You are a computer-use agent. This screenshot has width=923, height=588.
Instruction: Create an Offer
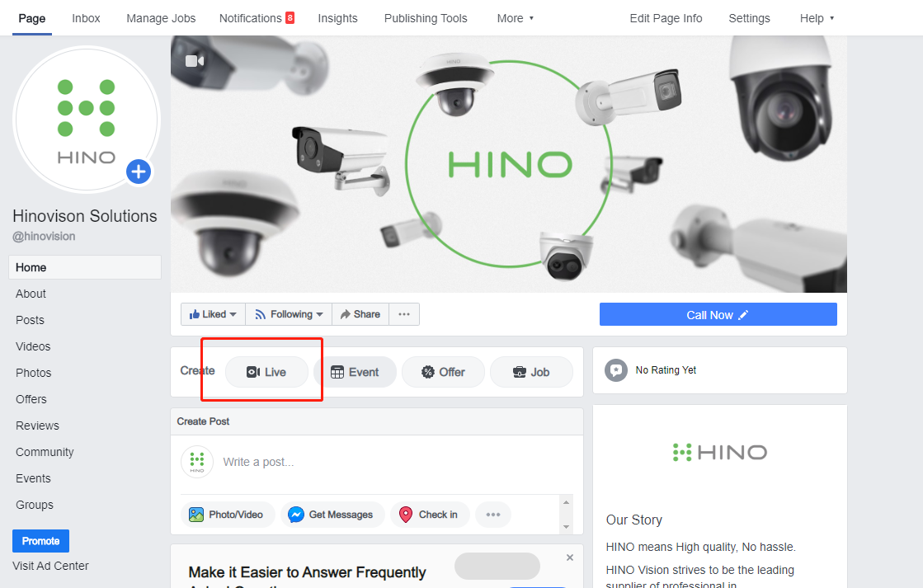coord(443,372)
